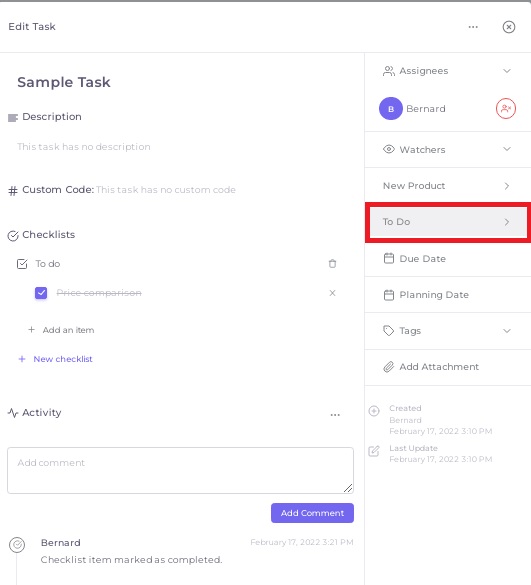Viewport: 531px width, 585px height.
Task: Click the Watchers eye icon
Action: (x=388, y=149)
